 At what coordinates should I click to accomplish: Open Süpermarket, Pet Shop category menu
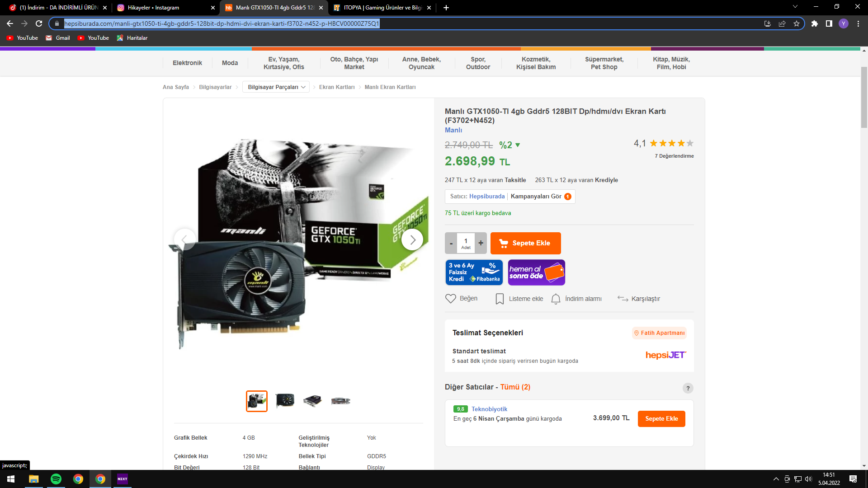tap(604, 63)
